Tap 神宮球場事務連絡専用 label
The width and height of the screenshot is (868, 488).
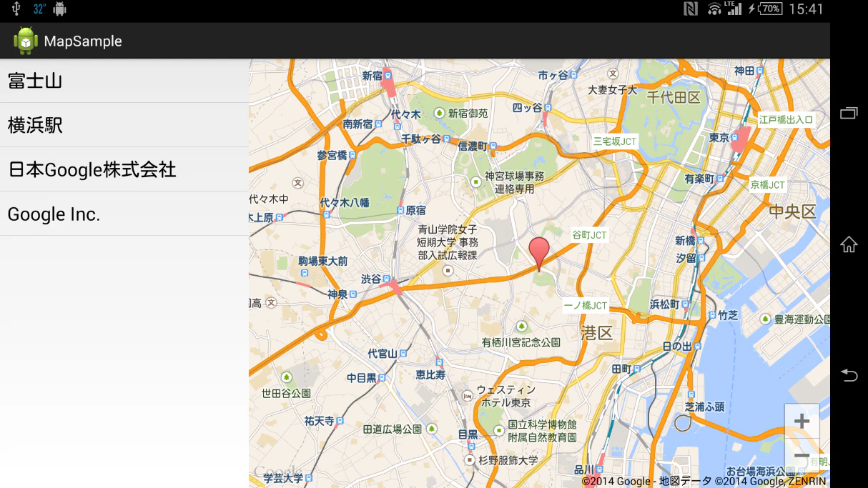pyautogui.click(x=514, y=182)
